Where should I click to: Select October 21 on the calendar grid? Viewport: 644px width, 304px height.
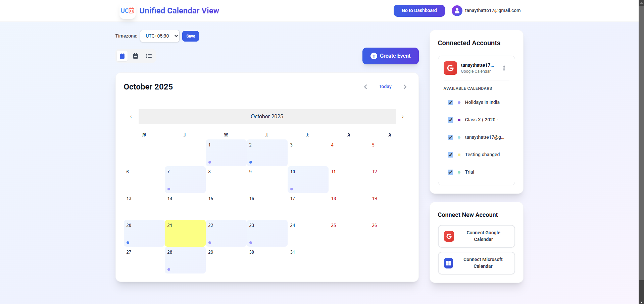(185, 233)
